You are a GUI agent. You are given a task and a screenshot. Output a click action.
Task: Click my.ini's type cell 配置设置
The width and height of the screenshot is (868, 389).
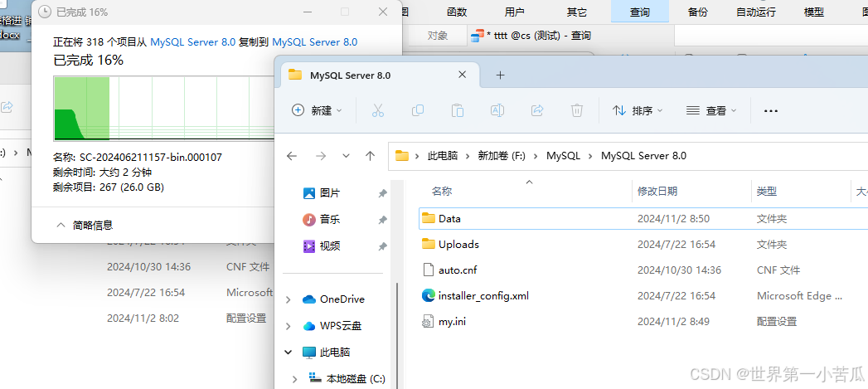(777, 321)
